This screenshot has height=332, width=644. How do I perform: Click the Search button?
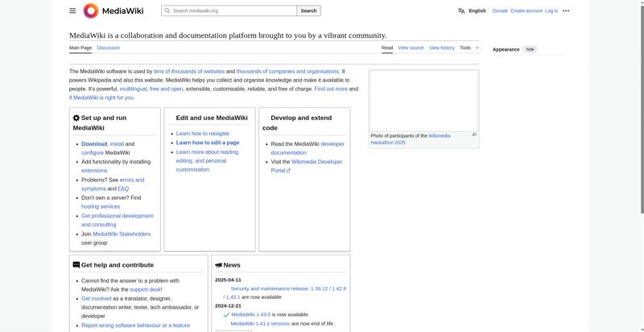pos(308,10)
